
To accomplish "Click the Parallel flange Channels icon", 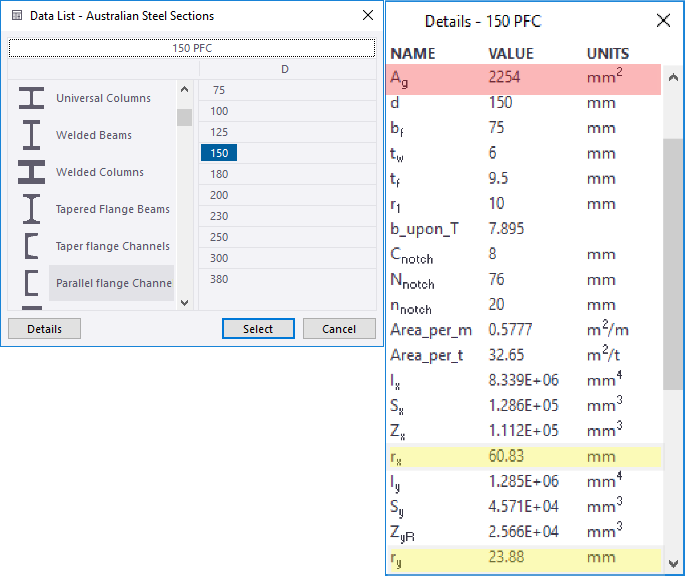I will [32, 283].
